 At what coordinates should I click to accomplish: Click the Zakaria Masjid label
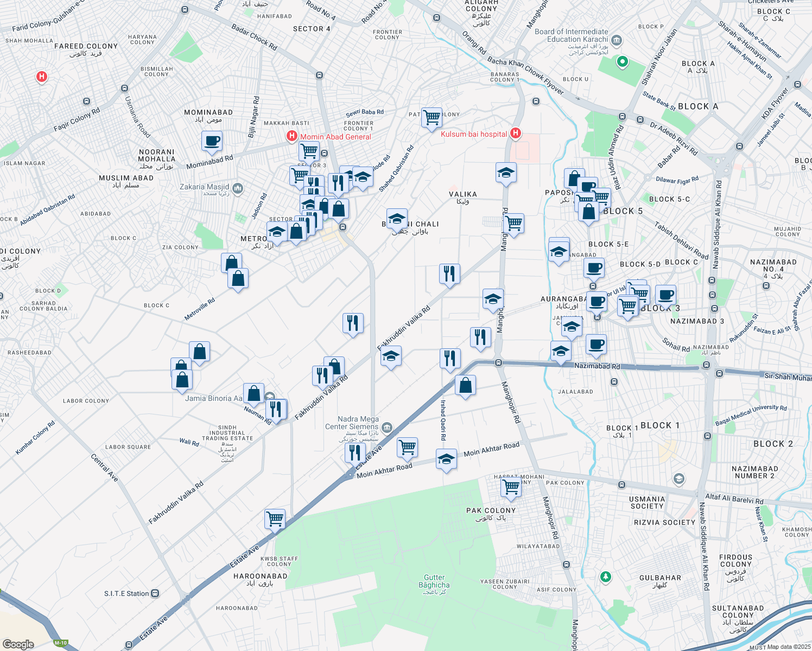205,189
